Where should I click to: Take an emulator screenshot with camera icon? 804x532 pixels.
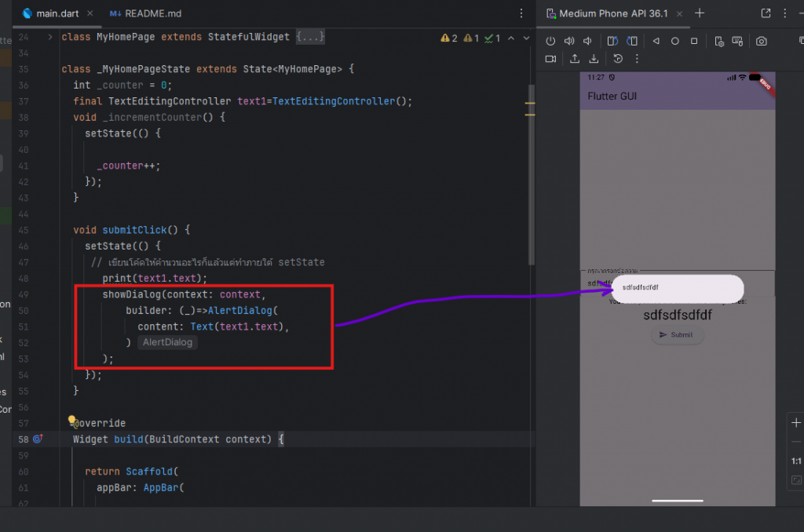[761, 41]
